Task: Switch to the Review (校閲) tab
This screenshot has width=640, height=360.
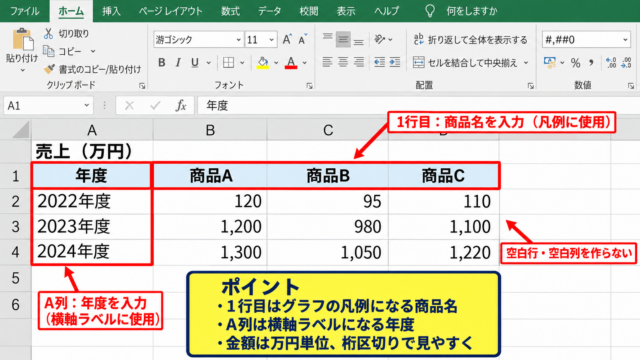Action: pyautogui.click(x=309, y=11)
